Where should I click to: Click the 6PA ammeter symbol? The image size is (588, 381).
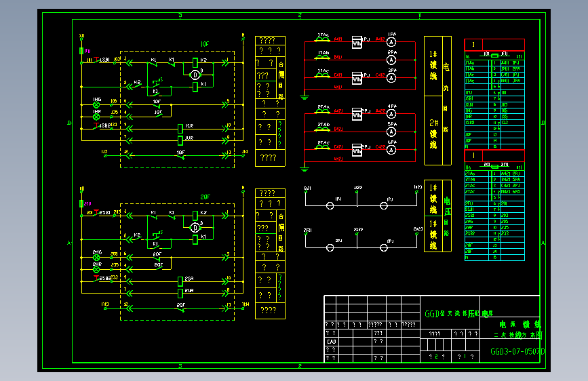pyautogui.click(x=391, y=150)
